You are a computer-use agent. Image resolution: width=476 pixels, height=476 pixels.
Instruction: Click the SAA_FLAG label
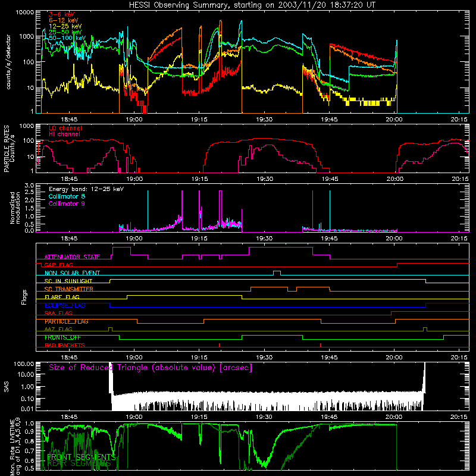pos(58,314)
